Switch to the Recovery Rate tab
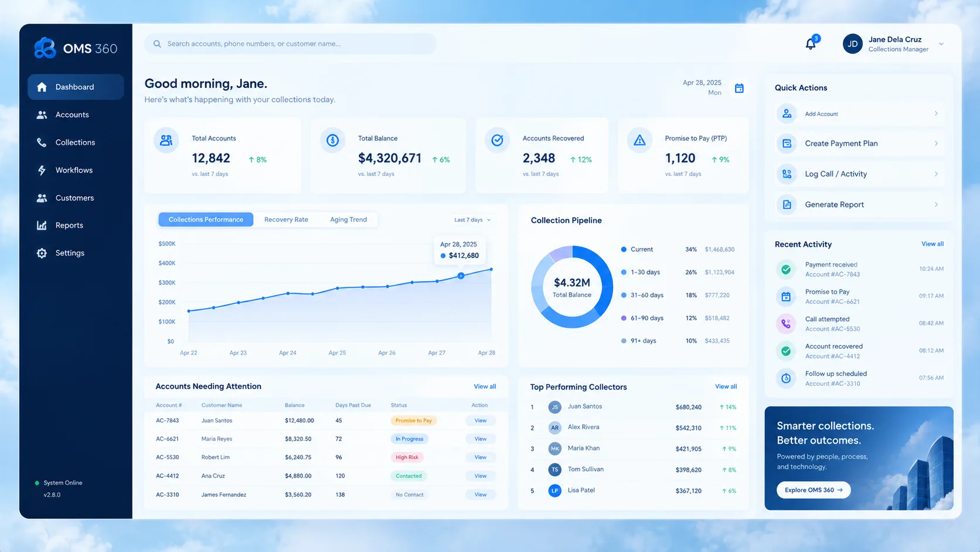The height and width of the screenshot is (552, 980). [286, 219]
